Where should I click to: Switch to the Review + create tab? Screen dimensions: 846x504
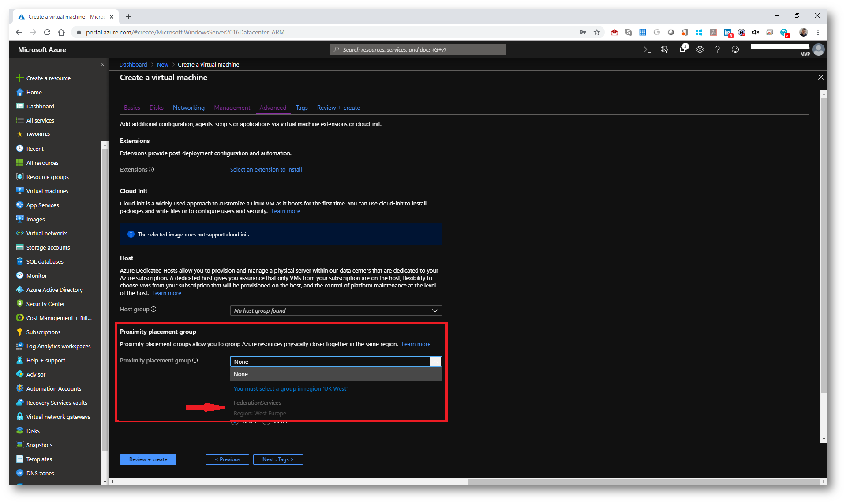[x=338, y=108]
